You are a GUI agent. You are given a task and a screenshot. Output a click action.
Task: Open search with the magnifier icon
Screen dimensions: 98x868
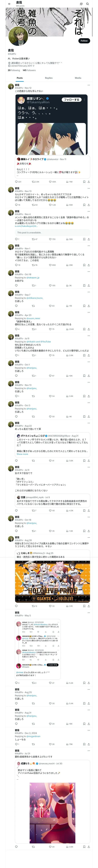[87, 4]
